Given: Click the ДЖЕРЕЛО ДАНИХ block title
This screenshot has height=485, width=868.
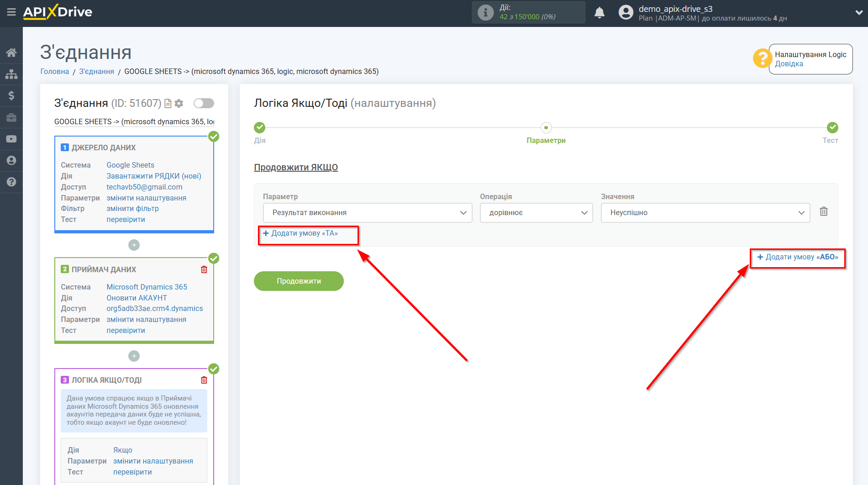Looking at the screenshot, I should [x=104, y=148].
